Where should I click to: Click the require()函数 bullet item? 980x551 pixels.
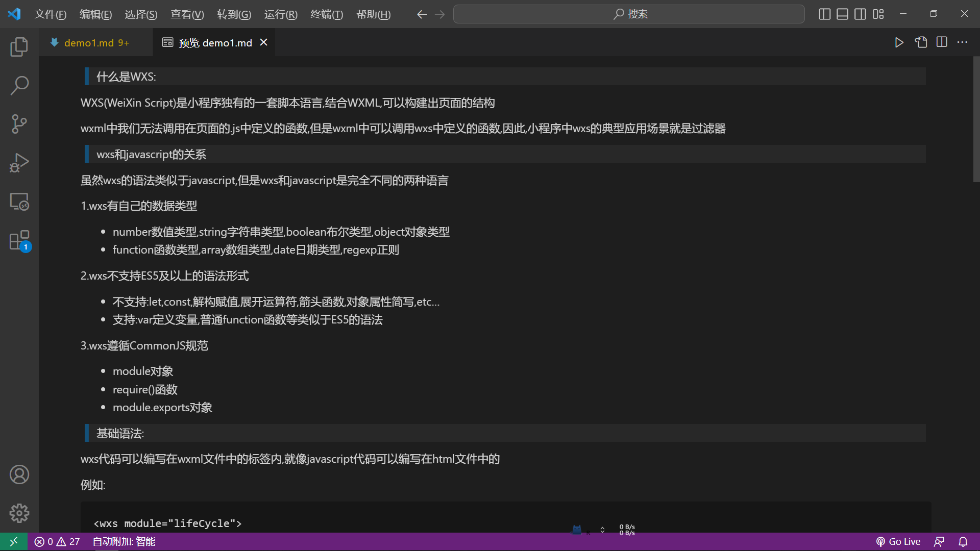tap(145, 389)
